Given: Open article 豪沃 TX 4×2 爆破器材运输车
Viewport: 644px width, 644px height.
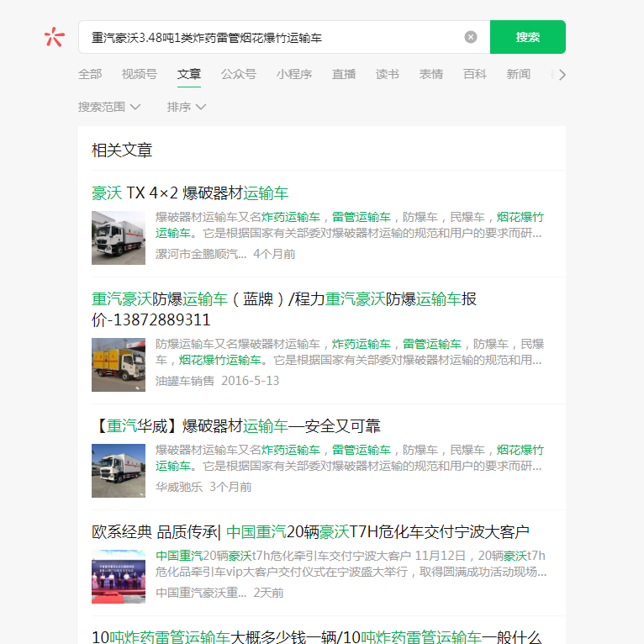Looking at the screenshot, I should tap(190, 193).
